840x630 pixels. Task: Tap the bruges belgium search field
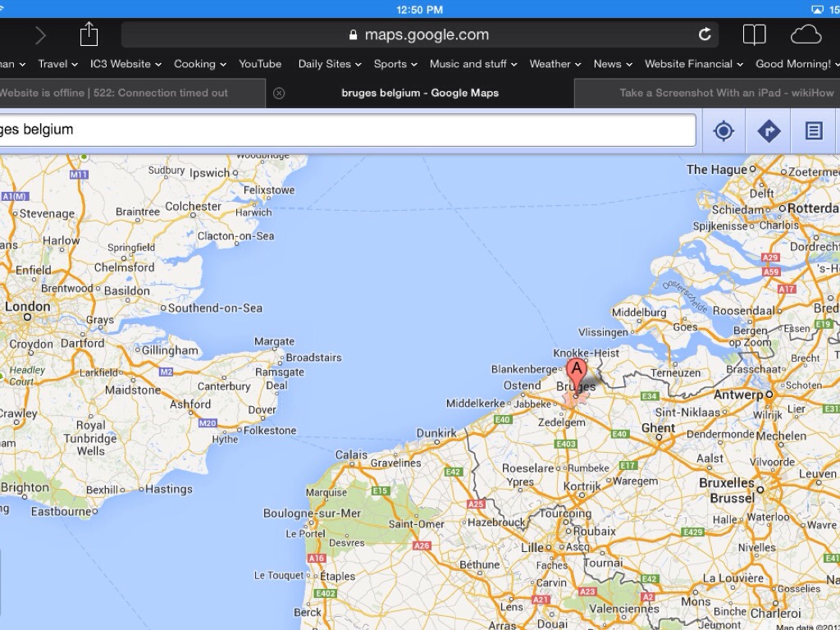[345, 130]
